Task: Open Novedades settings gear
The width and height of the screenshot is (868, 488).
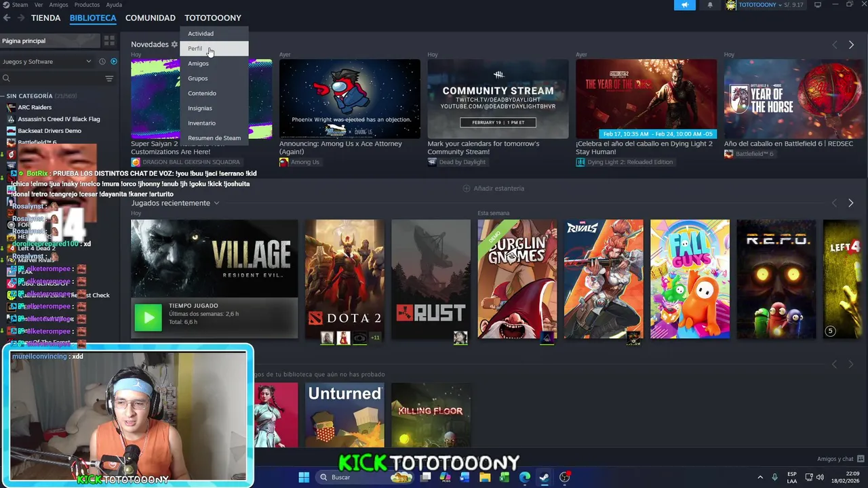Action: point(174,44)
